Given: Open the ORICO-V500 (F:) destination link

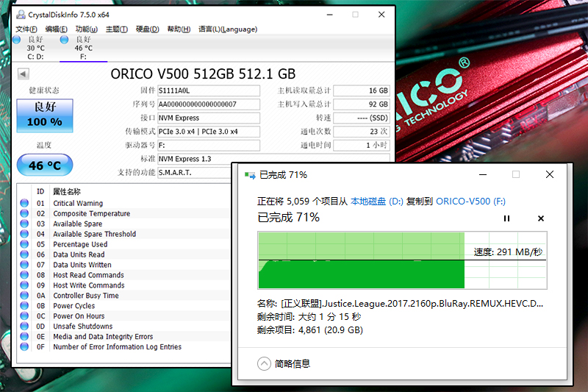Looking at the screenshot, I should pyautogui.click(x=470, y=202).
